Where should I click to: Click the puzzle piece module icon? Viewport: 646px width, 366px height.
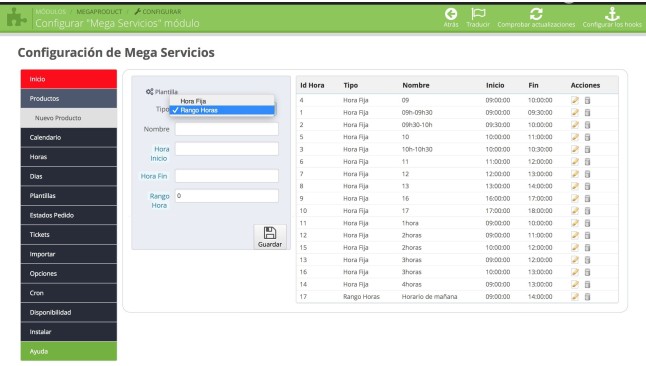click(17, 18)
